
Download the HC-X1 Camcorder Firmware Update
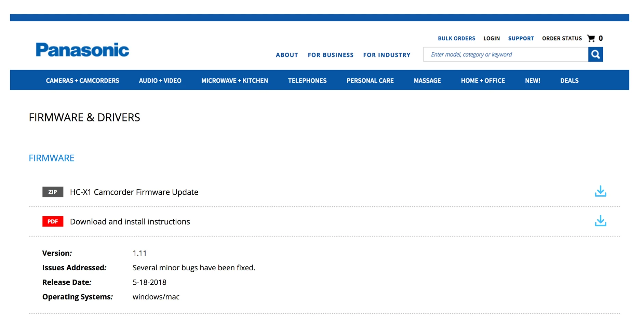600,192
